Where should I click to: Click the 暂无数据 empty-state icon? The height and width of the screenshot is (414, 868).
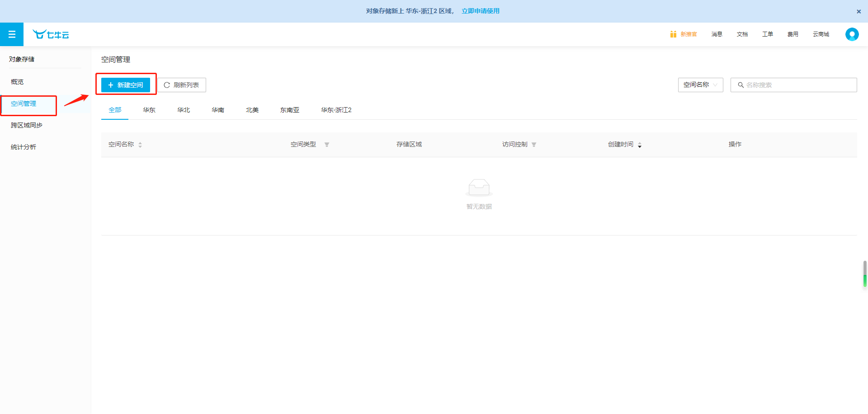coord(479,188)
